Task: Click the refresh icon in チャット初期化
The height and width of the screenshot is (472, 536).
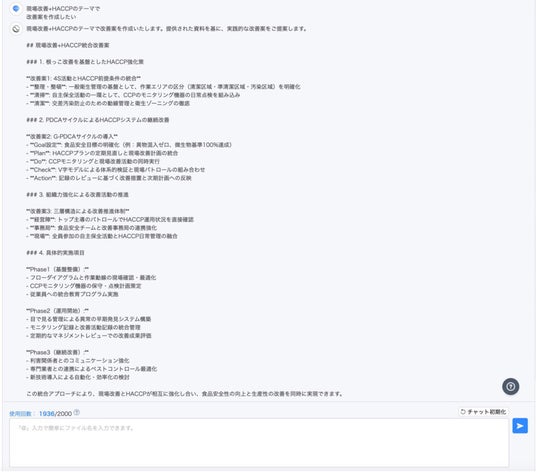Action: point(463,412)
